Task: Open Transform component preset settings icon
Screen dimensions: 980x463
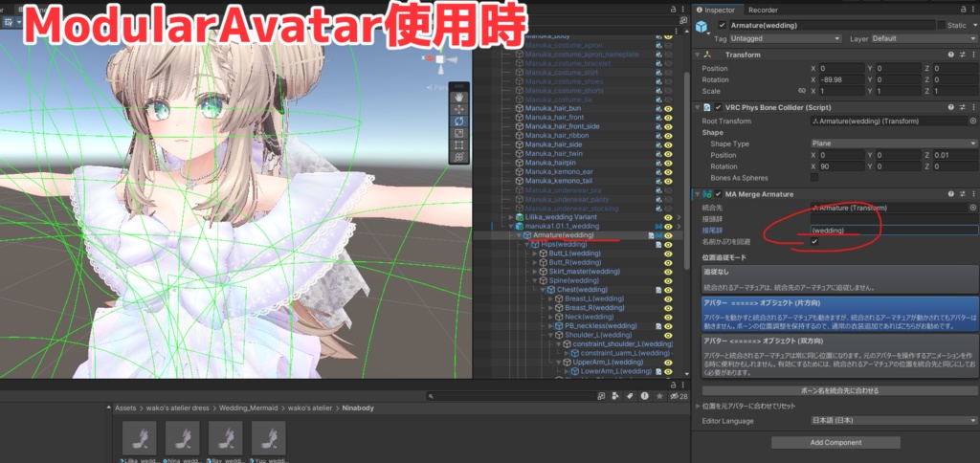Action: [962, 55]
